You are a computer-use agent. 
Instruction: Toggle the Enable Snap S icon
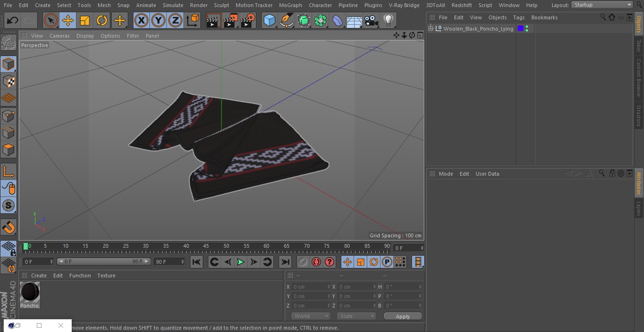[8, 205]
